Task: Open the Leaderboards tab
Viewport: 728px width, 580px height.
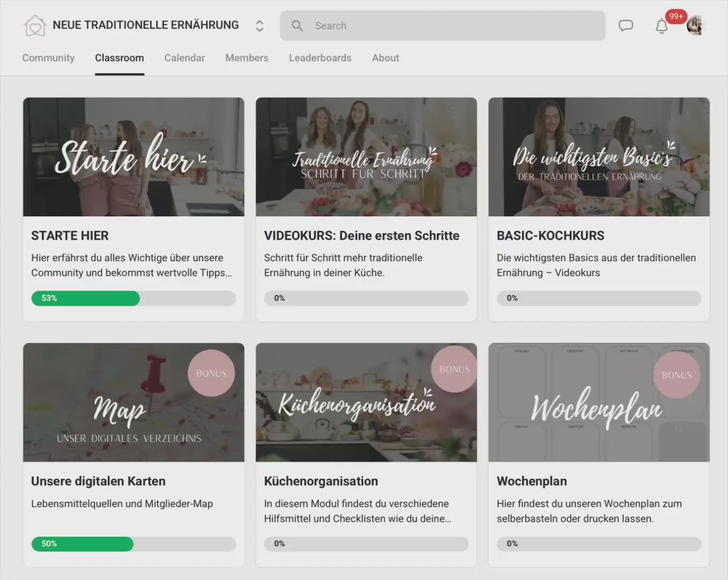Action: click(x=320, y=57)
